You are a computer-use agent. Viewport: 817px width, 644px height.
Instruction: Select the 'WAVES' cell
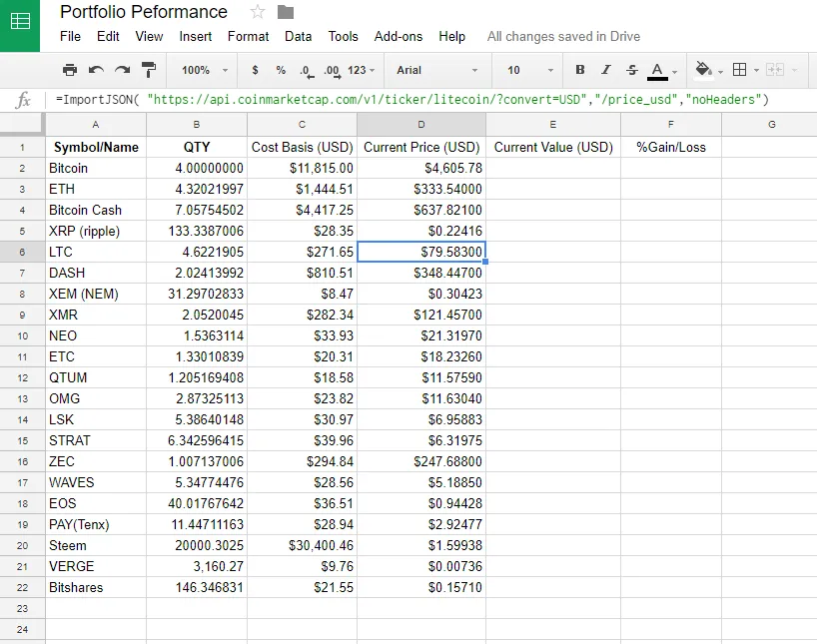(x=96, y=482)
